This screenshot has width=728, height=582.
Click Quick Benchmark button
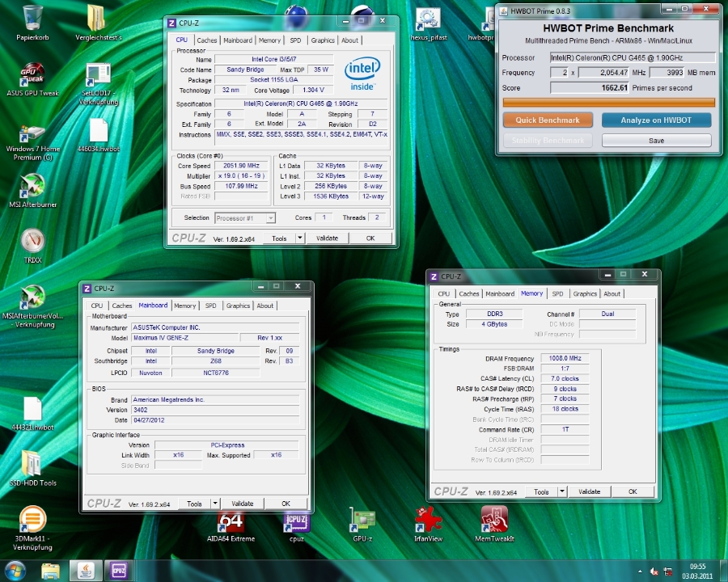point(548,120)
